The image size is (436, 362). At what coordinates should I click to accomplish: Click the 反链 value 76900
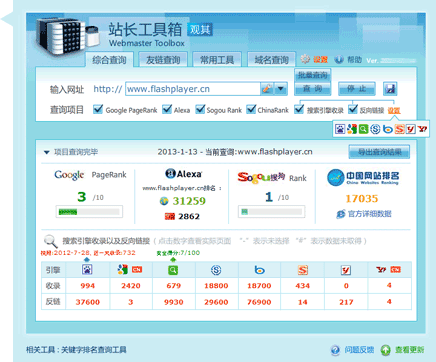259,302
